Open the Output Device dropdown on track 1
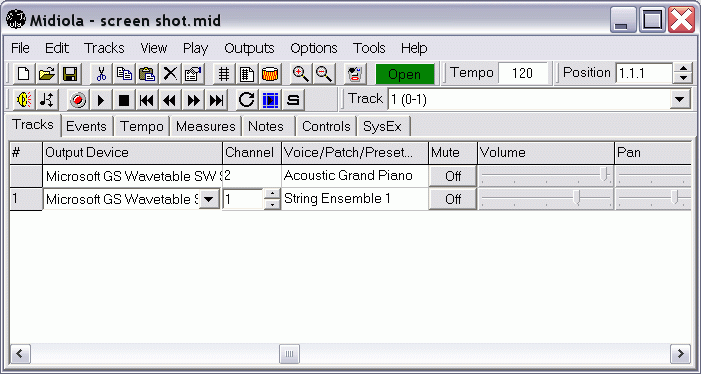The height and width of the screenshot is (374, 701). coord(209,199)
